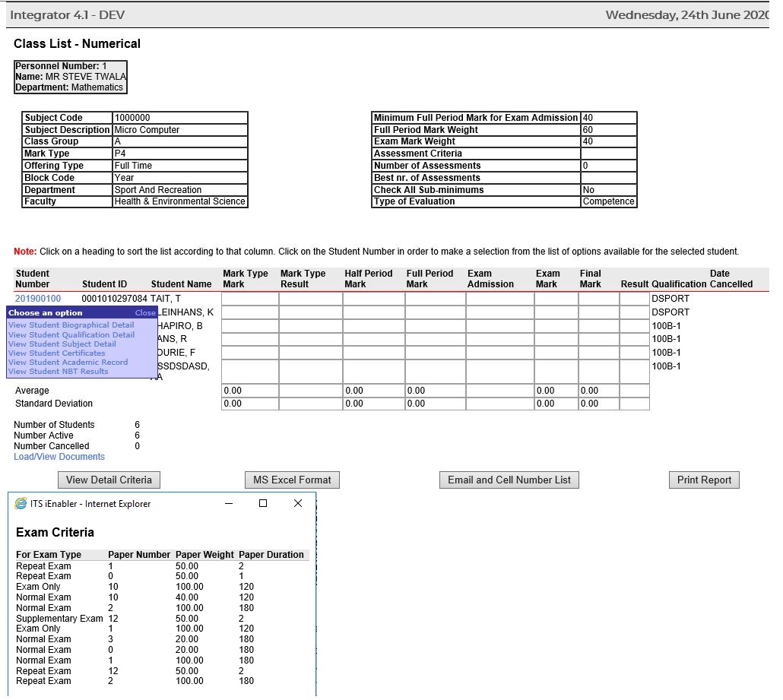Close the Choose an option menu
The image size is (783, 700).
(x=145, y=312)
